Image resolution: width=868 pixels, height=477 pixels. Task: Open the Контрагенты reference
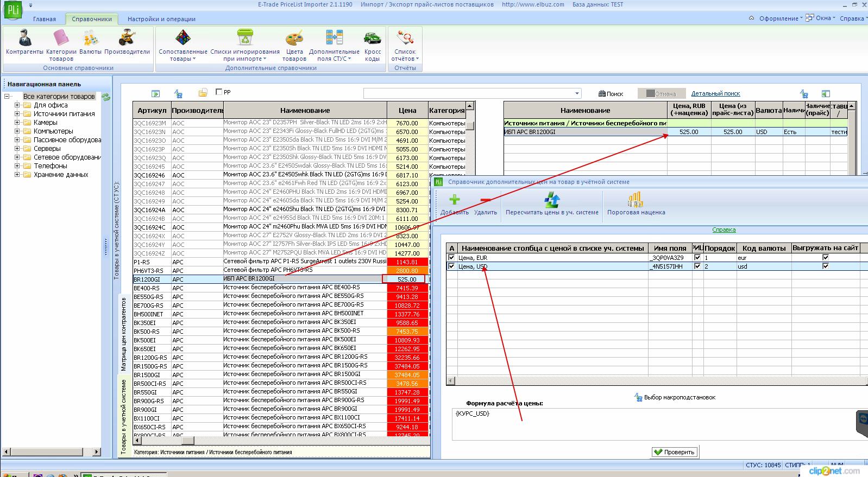(x=24, y=42)
